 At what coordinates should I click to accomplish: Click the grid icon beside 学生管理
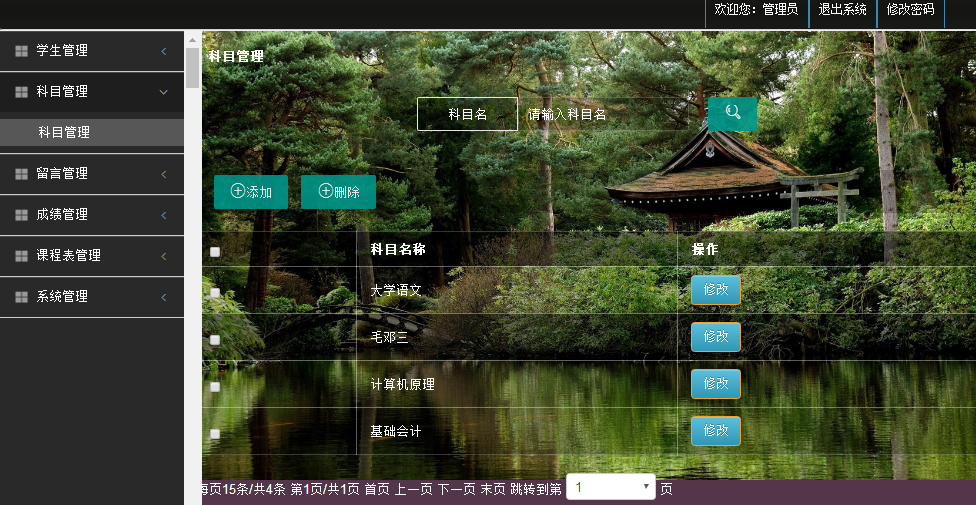tap(21, 51)
